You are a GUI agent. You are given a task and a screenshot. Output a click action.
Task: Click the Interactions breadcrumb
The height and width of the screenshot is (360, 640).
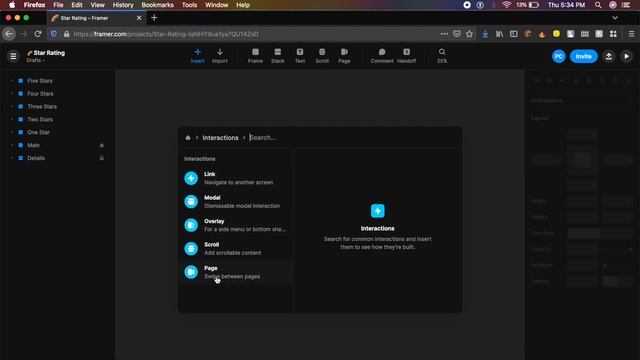220,138
